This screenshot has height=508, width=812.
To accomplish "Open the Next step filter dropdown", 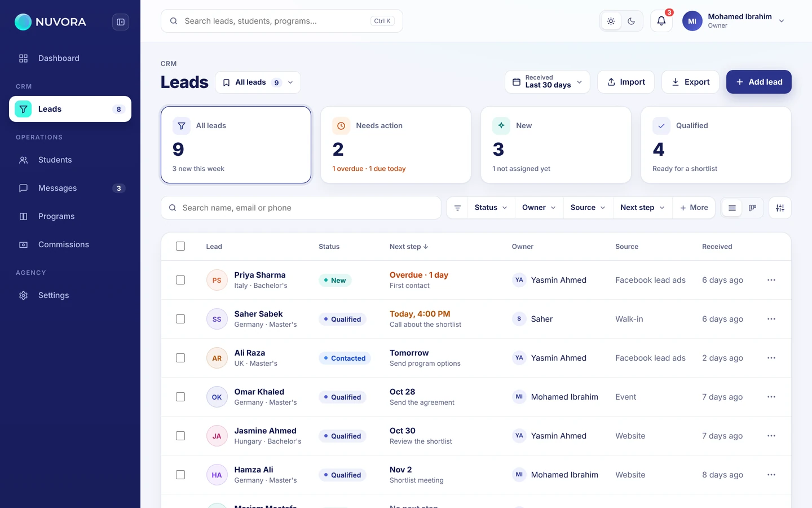I will pos(642,208).
